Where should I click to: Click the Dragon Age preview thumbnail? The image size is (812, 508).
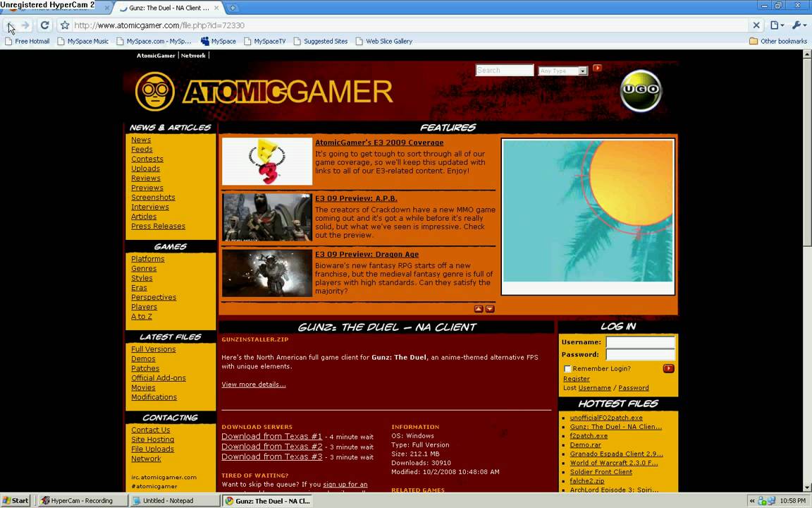(266, 273)
